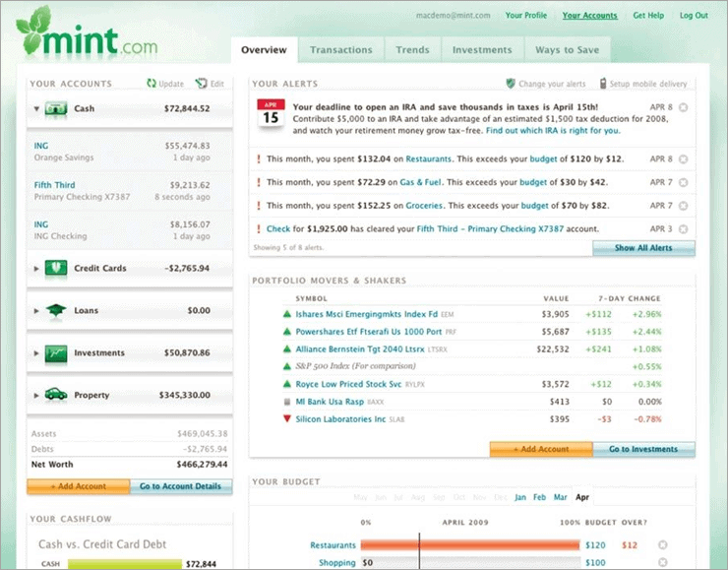
Task: Click the Log Out link
Action: (x=694, y=16)
